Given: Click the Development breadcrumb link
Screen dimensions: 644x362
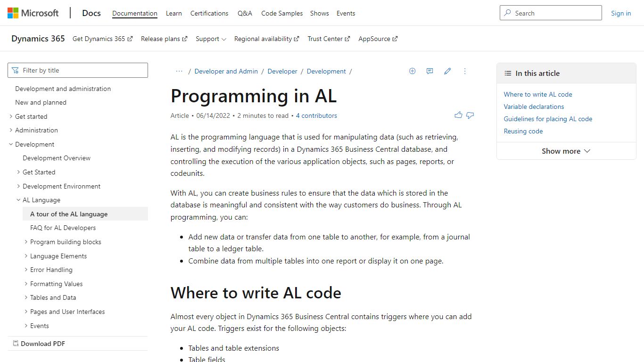Looking at the screenshot, I should click(x=326, y=71).
